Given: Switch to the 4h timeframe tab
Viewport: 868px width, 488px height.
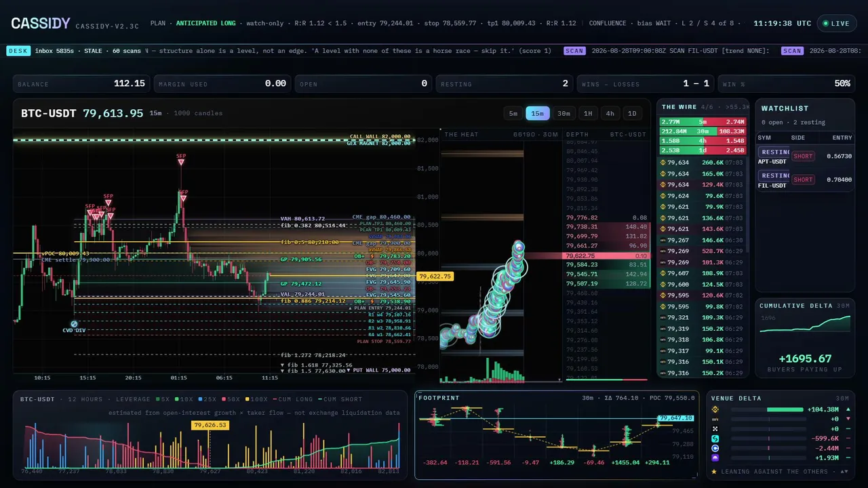Looking at the screenshot, I should (610, 114).
